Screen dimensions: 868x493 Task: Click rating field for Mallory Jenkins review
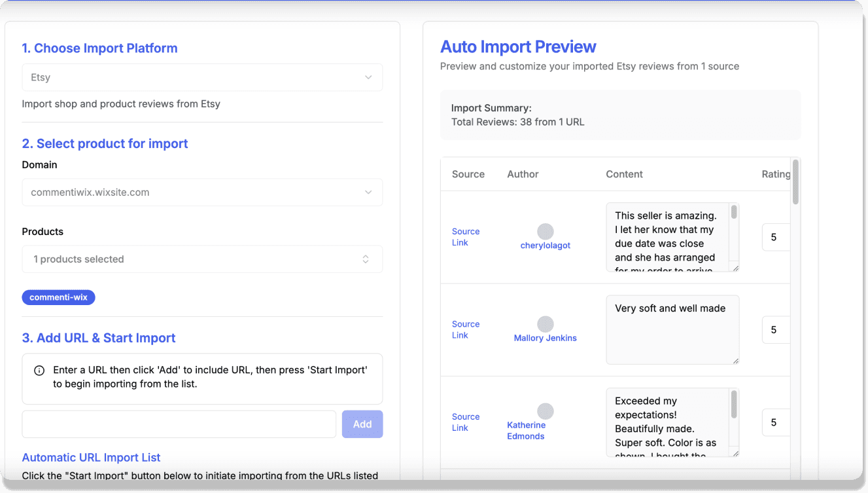776,330
